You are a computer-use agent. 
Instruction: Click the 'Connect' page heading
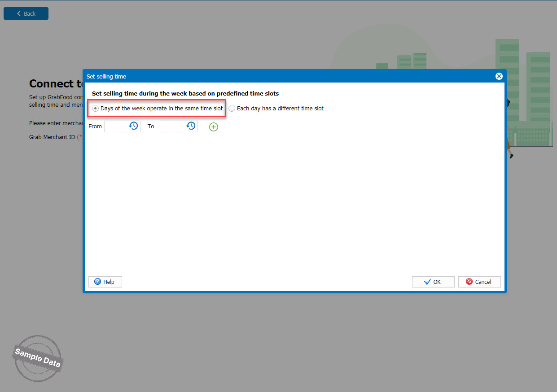(55, 84)
